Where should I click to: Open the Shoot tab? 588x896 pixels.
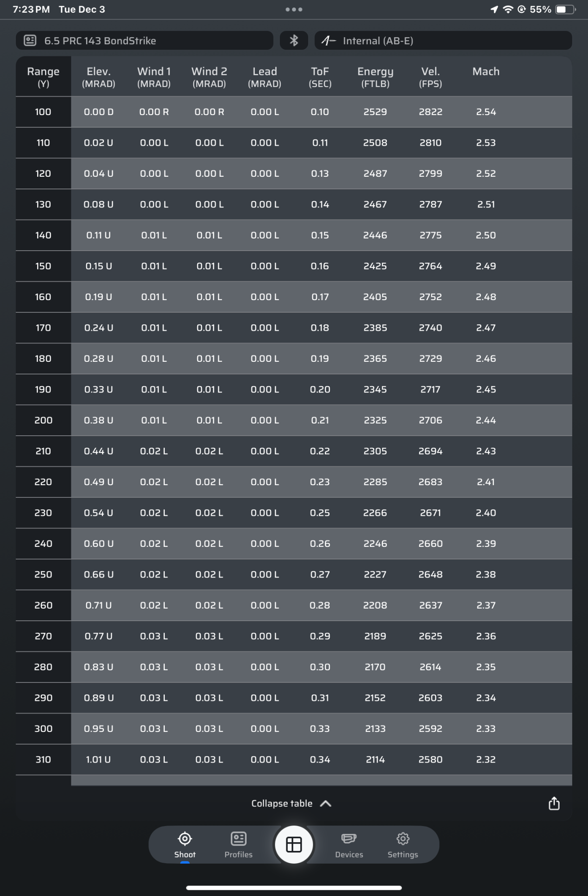click(x=185, y=844)
